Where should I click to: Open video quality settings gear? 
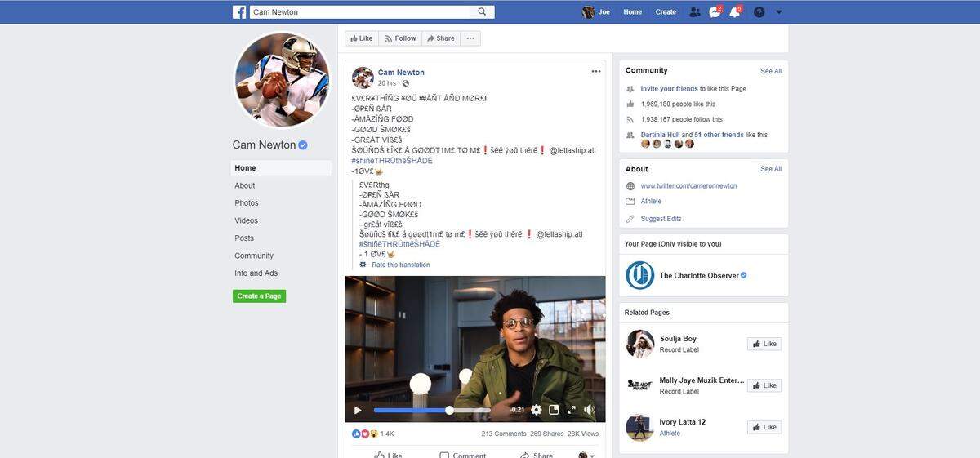click(x=537, y=410)
